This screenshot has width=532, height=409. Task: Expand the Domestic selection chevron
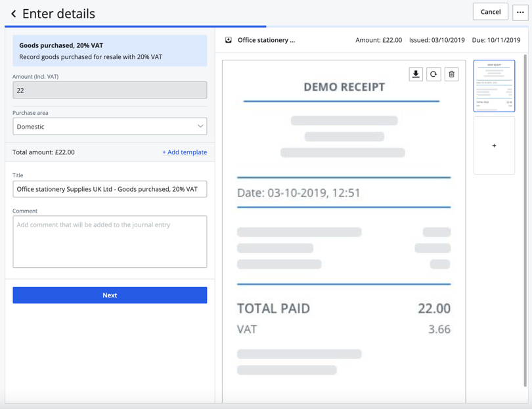point(200,126)
